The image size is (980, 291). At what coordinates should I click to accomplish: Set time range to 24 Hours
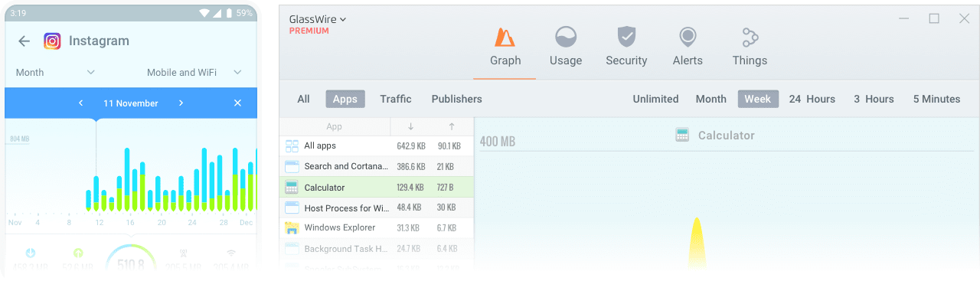pos(812,99)
